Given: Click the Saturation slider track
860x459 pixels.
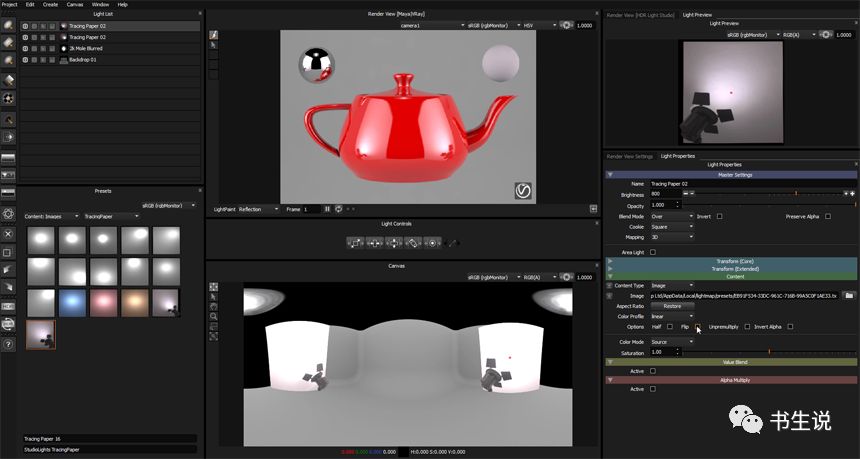Looking at the screenshot, I should point(770,352).
